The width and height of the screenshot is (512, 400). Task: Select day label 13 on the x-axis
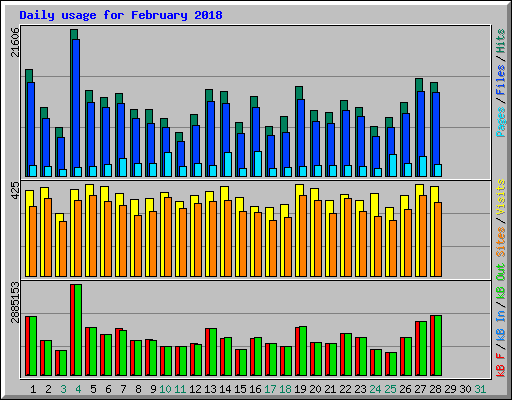[210, 389]
